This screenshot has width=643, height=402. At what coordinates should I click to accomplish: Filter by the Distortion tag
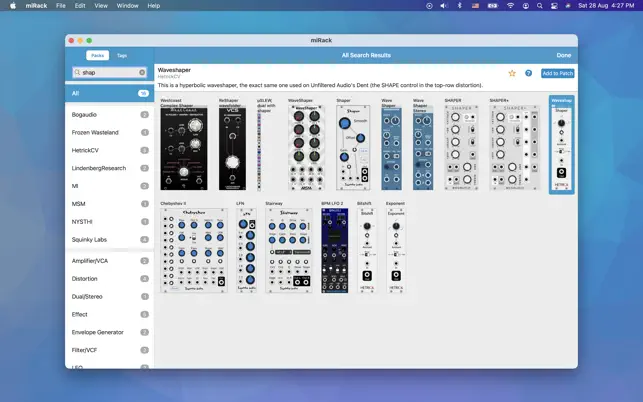coord(109,279)
